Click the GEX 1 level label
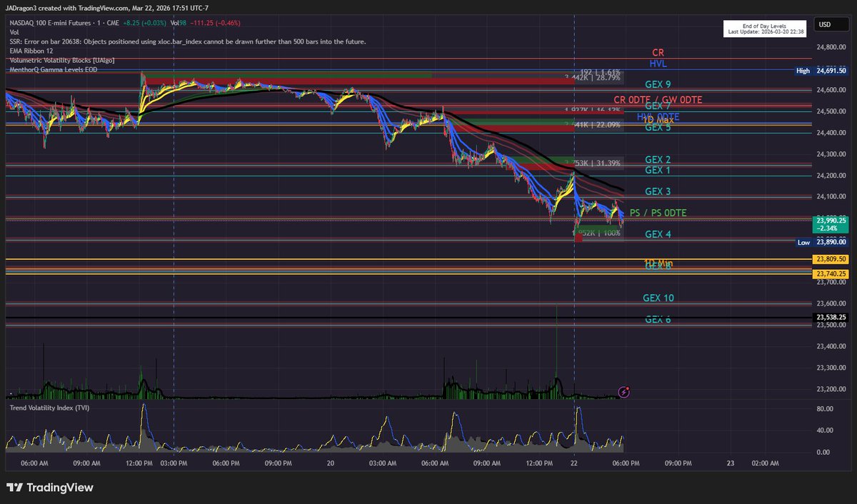Screen dimensions: 857x504 658,170
